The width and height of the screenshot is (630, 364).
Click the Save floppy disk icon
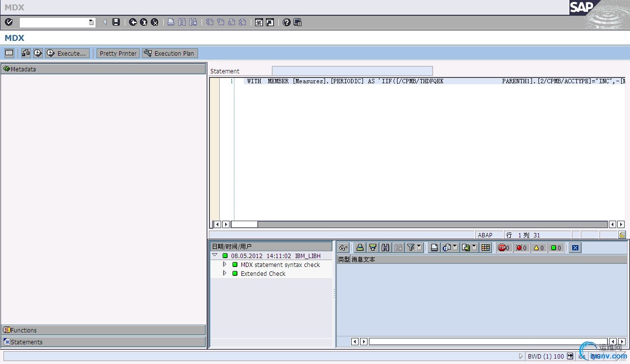point(116,22)
